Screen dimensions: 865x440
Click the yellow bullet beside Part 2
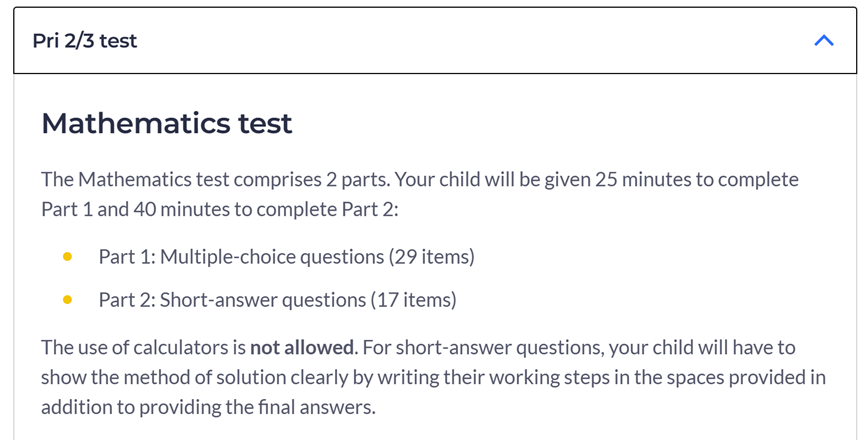pos(67,300)
